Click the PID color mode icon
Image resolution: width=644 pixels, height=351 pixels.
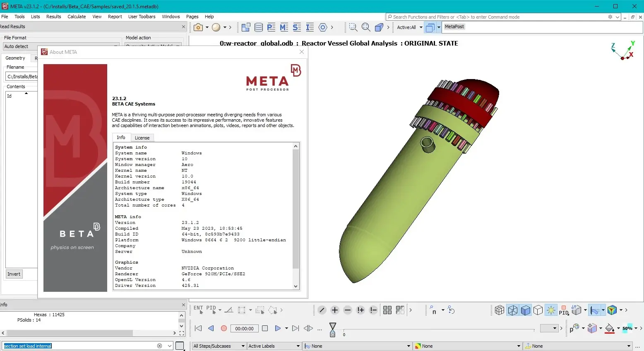pyautogui.click(x=564, y=310)
